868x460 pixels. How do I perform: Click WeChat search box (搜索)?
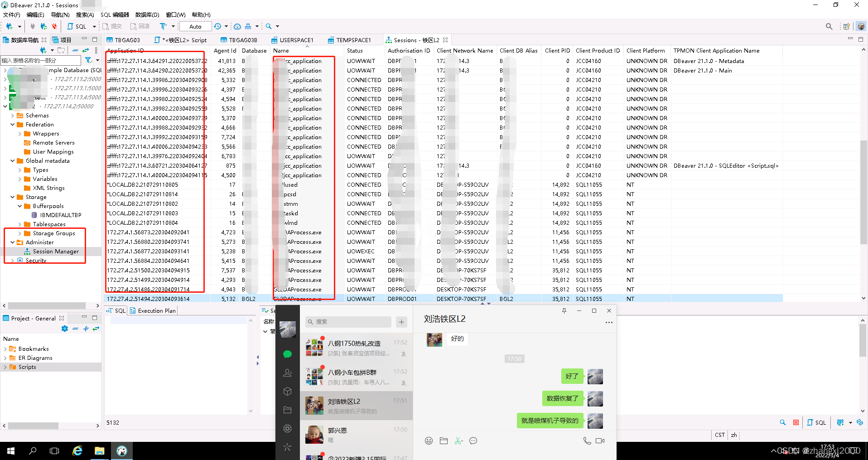348,322
